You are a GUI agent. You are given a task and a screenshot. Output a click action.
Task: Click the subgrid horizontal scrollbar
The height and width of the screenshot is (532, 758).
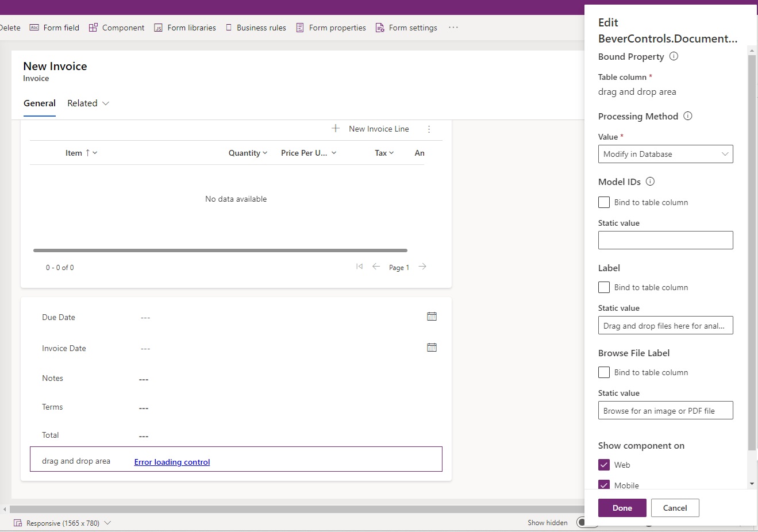(220, 250)
